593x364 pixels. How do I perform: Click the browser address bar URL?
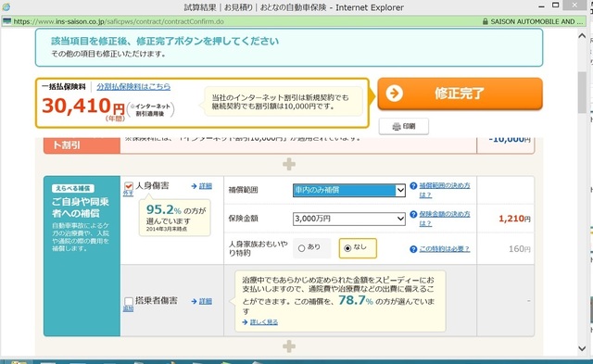[x=119, y=21]
